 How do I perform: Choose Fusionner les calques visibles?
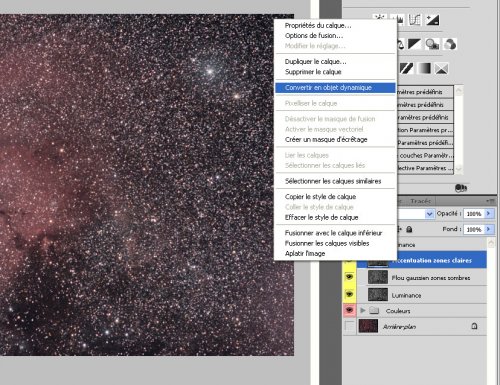point(327,243)
